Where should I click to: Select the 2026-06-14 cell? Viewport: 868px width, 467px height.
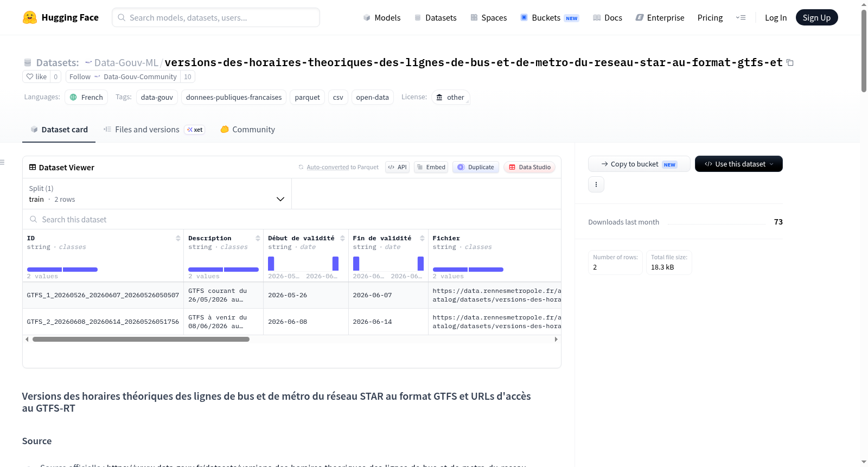(388, 322)
